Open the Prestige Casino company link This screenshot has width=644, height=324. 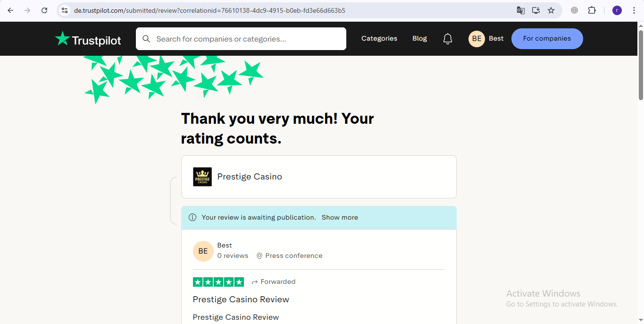pos(250,177)
